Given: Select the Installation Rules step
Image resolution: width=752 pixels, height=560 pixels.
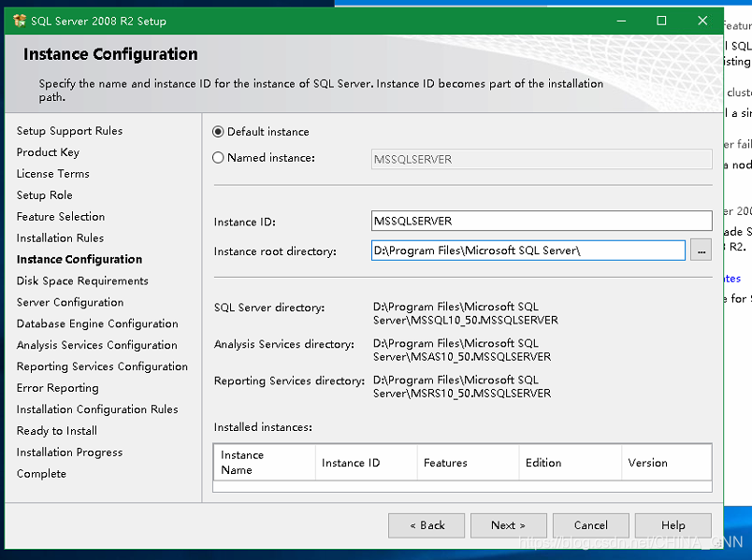Looking at the screenshot, I should 60,237.
